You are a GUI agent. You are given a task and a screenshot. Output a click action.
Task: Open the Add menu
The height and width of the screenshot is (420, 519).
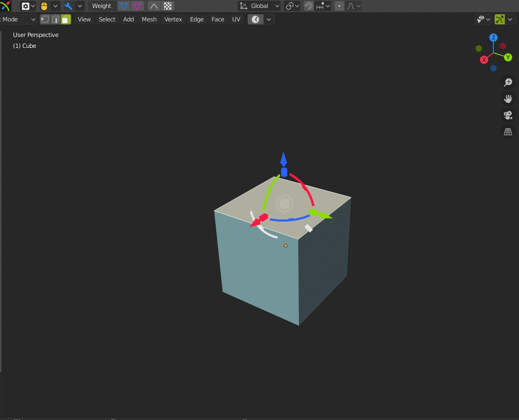pyautogui.click(x=128, y=19)
